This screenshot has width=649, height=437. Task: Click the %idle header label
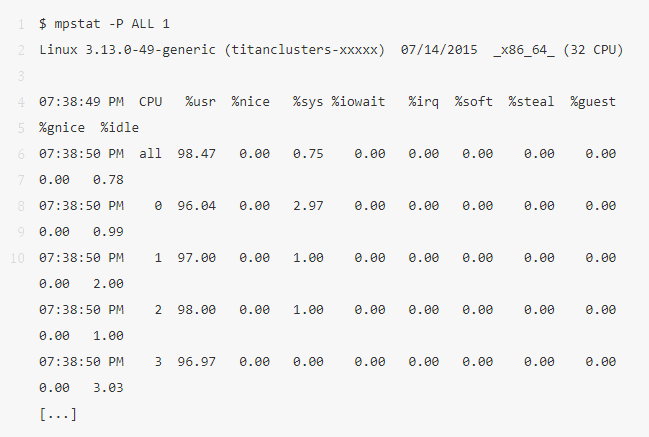click(x=120, y=127)
